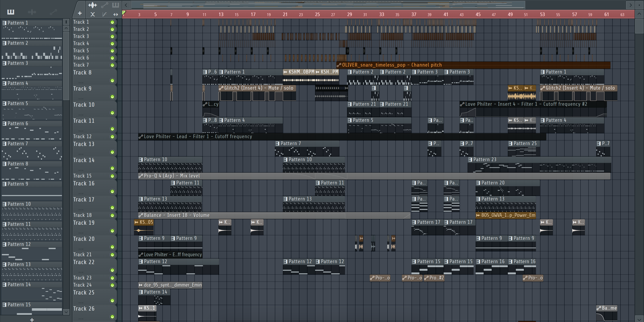Toggle the Track 5 mute LED
644x322 pixels.
click(112, 51)
